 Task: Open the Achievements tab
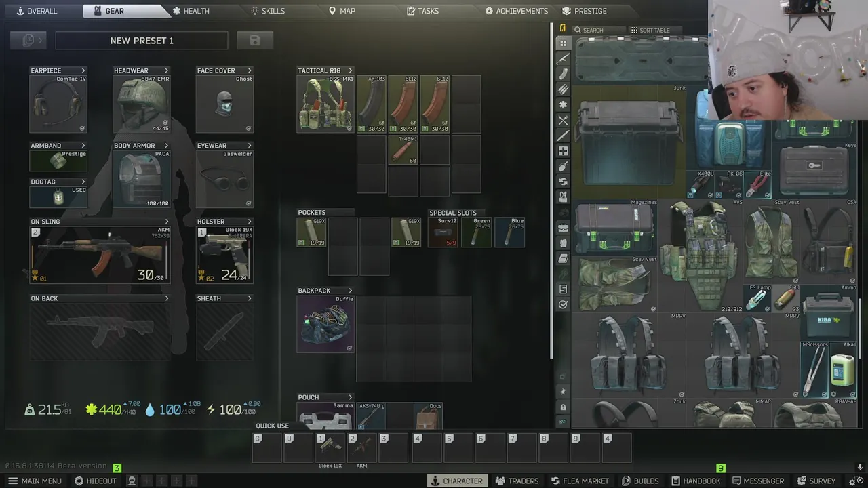click(517, 11)
